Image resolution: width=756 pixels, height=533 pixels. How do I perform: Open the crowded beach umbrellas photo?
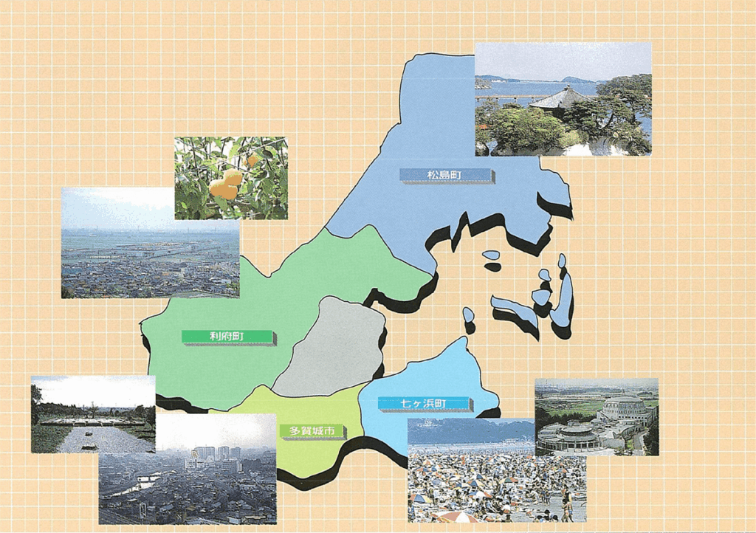[x=496, y=470]
